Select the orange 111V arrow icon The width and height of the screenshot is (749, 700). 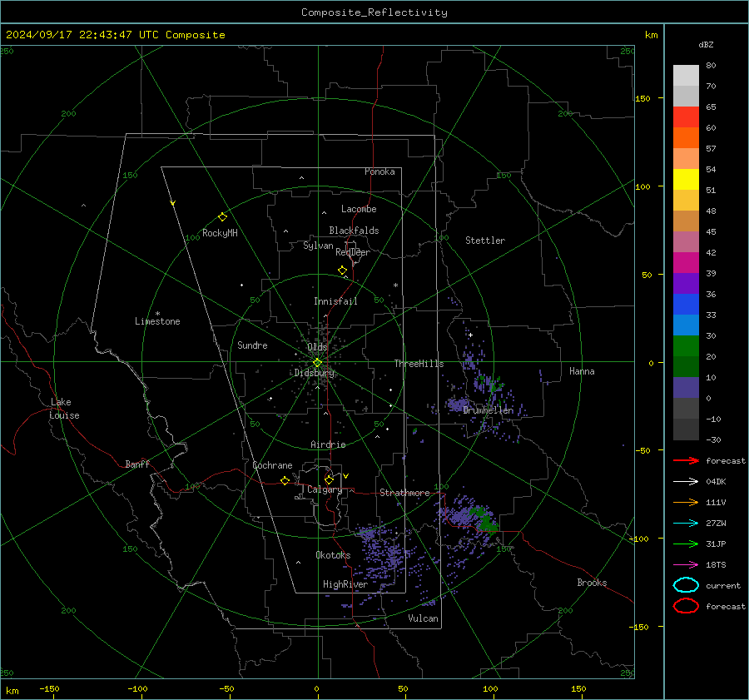coord(686,502)
